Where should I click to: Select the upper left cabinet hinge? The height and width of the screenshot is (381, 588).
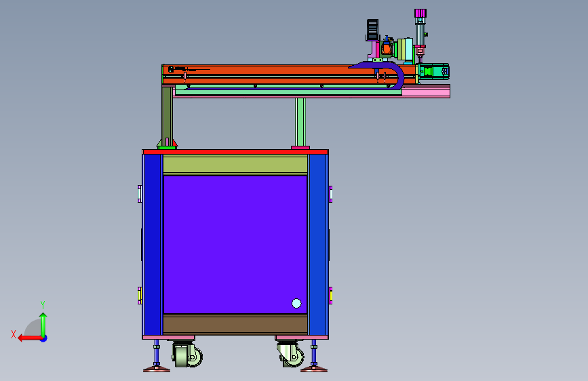pos(140,194)
